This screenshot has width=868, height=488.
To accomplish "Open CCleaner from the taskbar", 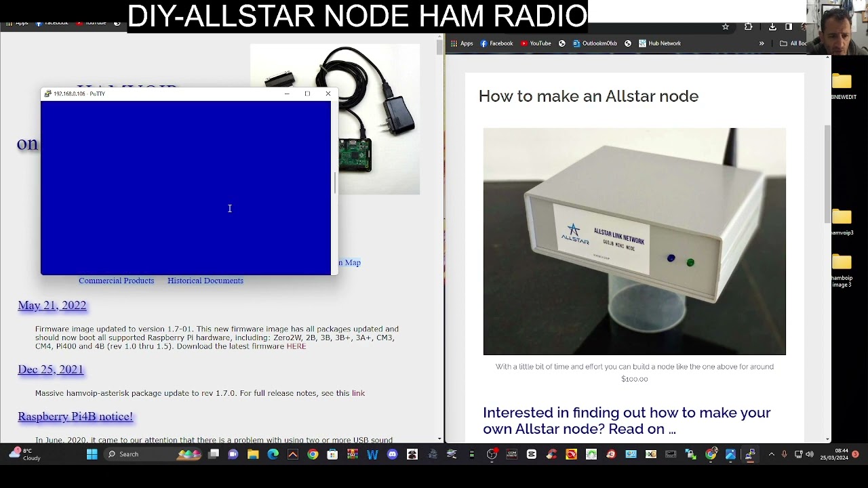I will pyautogui.click(x=551, y=454).
